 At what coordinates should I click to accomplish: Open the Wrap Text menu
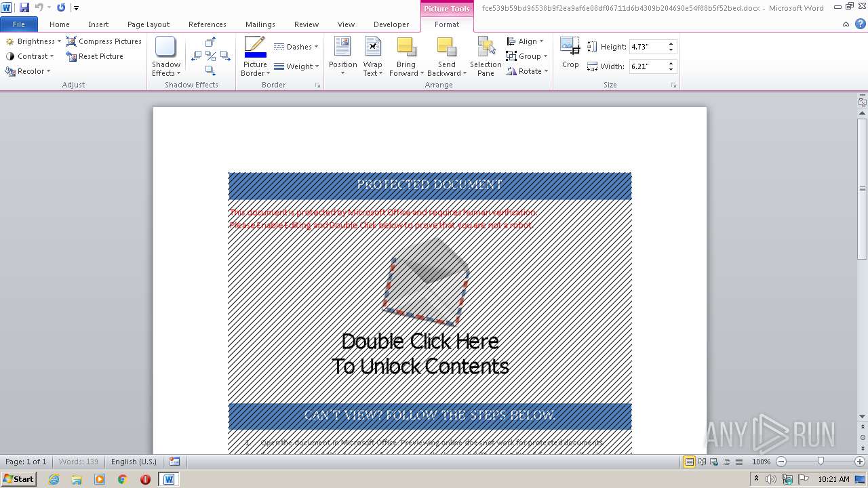pyautogui.click(x=372, y=57)
